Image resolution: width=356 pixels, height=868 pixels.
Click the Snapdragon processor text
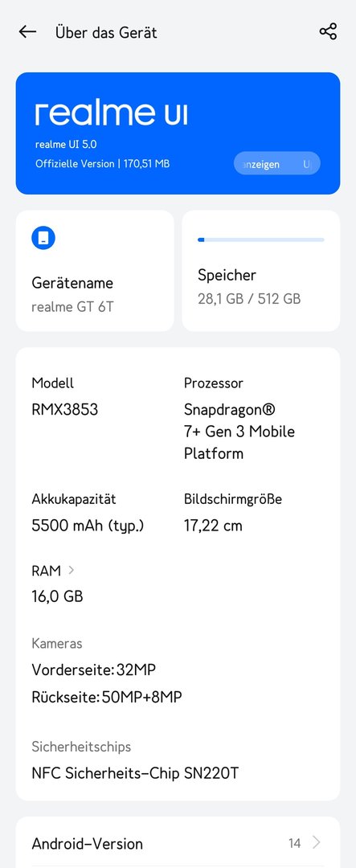[239, 432]
